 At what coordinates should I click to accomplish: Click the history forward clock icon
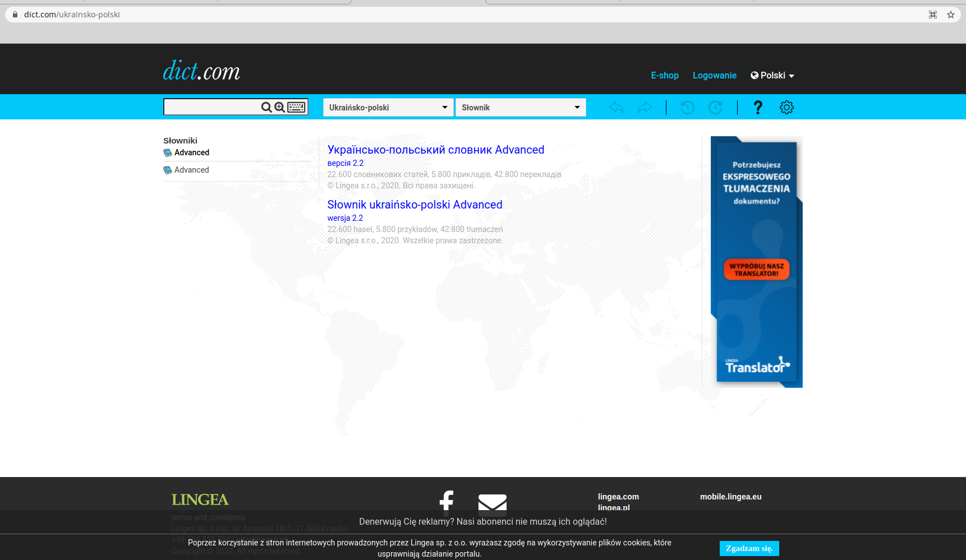[715, 107]
